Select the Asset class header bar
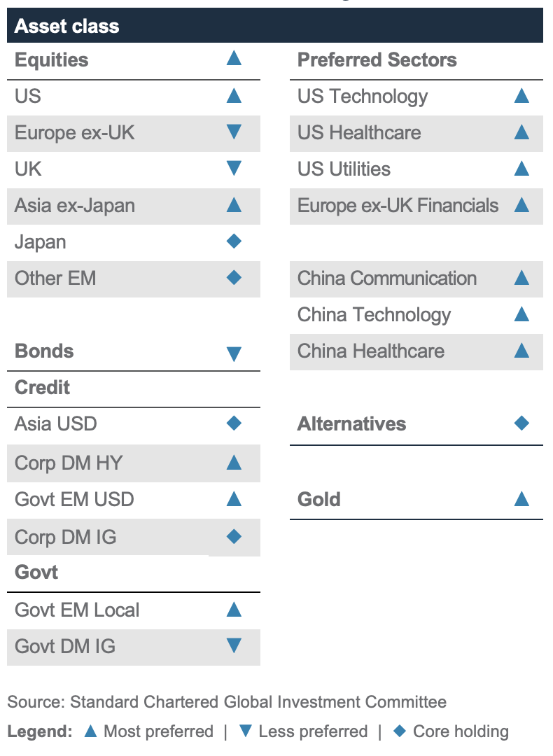Image resolution: width=553 pixels, height=756 pixels. click(x=275, y=26)
